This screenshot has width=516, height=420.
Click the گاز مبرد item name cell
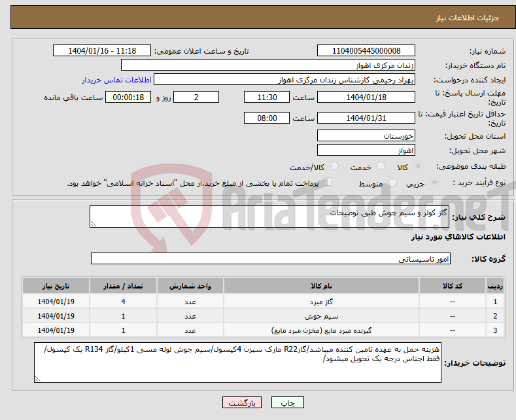pos(321,302)
